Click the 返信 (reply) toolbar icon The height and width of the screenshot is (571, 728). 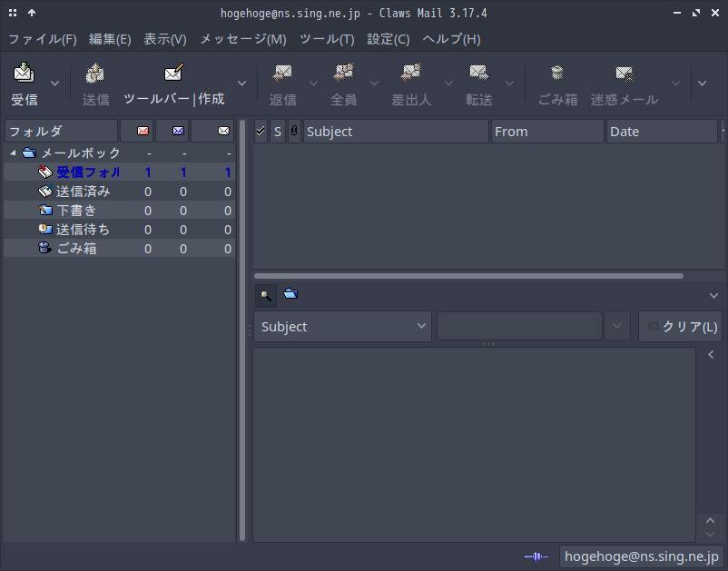tap(282, 73)
